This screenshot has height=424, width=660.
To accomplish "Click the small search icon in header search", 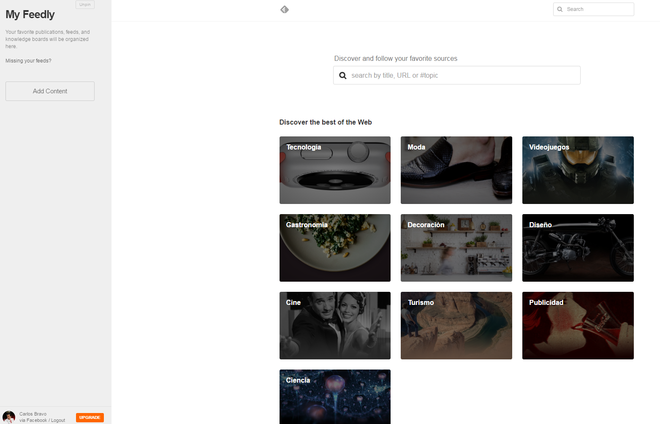I will [x=560, y=9].
